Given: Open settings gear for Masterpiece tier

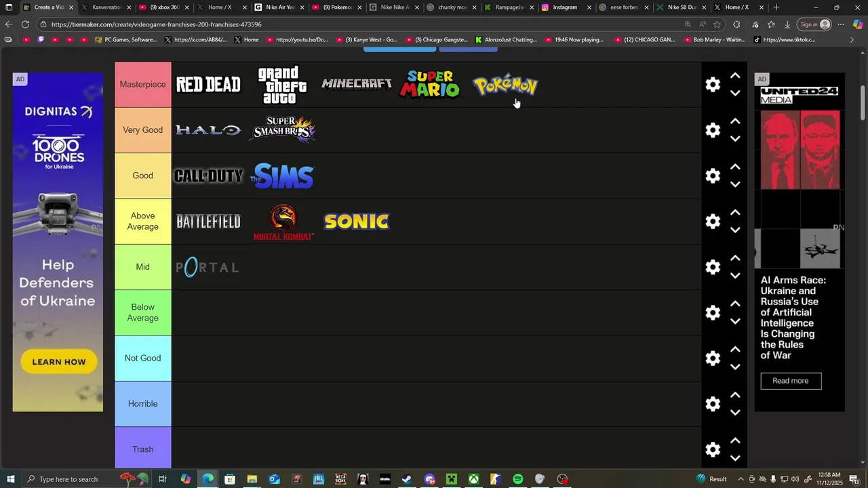Looking at the screenshot, I should [713, 85].
